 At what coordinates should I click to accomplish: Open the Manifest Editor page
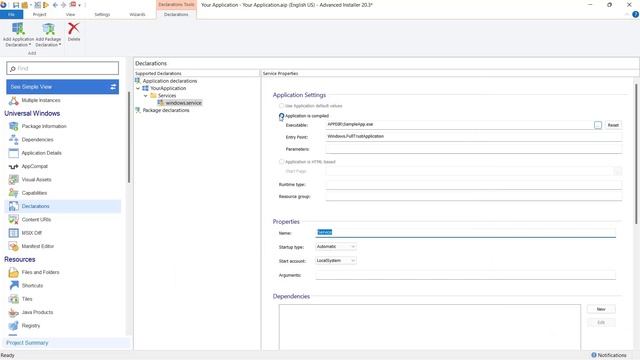pos(38,247)
